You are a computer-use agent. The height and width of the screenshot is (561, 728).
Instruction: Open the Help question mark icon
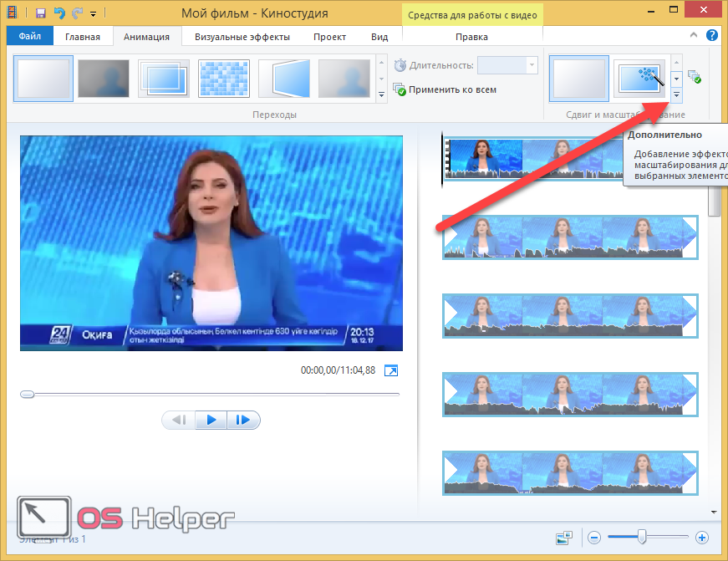[x=712, y=36]
